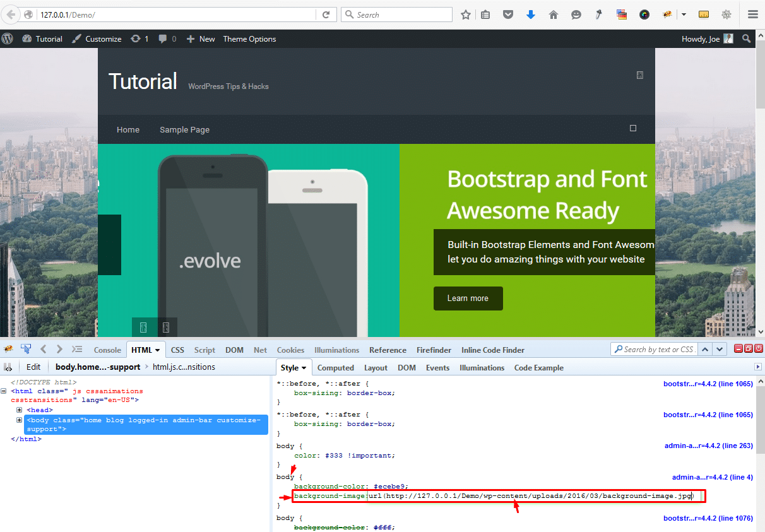Click the Tutorial site title
765x532 pixels.
coord(143,81)
